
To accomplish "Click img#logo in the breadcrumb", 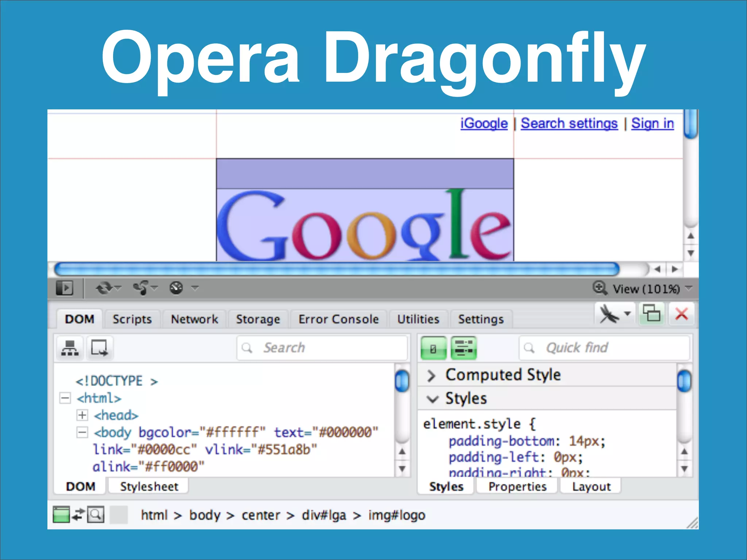I will click(x=397, y=515).
